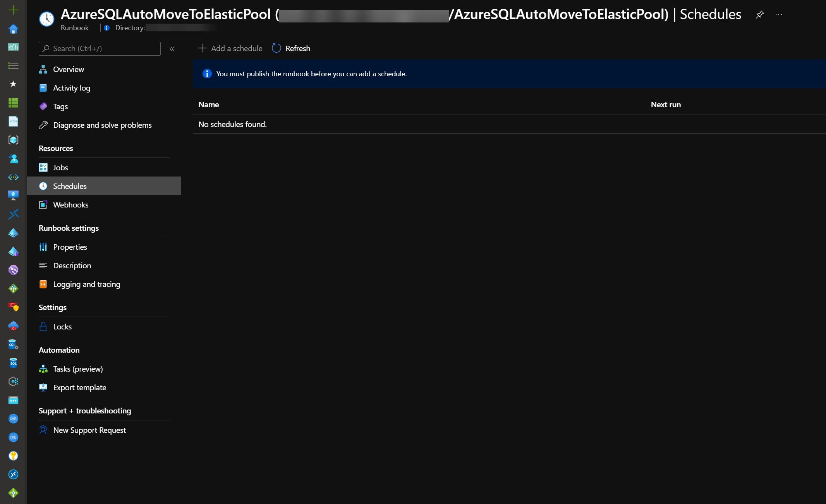Image resolution: width=826 pixels, height=504 pixels.
Task: Open the Key Vault icon in left rail
Action: [x=13, y=456]
